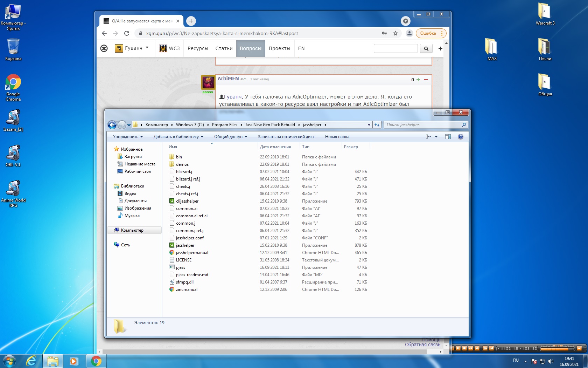Image resolution: width=588 pixels, height=368 pixels.
Task: Open the Explorer help button
Action: click(x=461, y=137)
